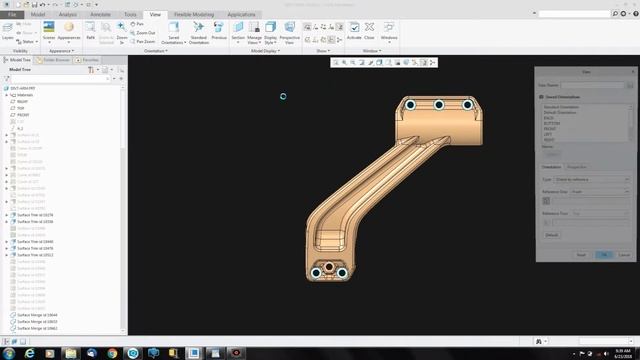640x360 pixels.
Task: Open the File menu
Action: 12,14
